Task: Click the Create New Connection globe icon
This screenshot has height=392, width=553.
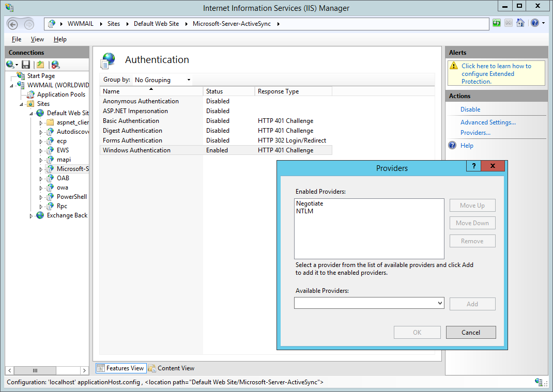Action: [10, 65]
